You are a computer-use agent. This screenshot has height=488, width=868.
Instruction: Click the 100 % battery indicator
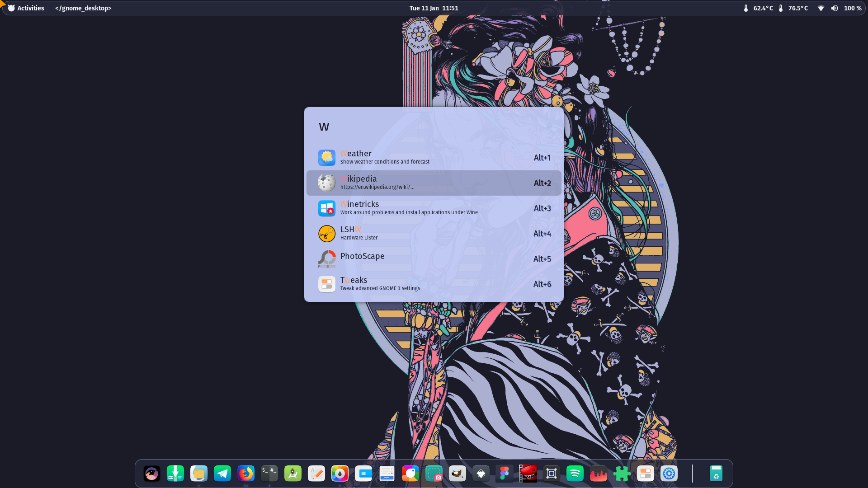[853, 8]
